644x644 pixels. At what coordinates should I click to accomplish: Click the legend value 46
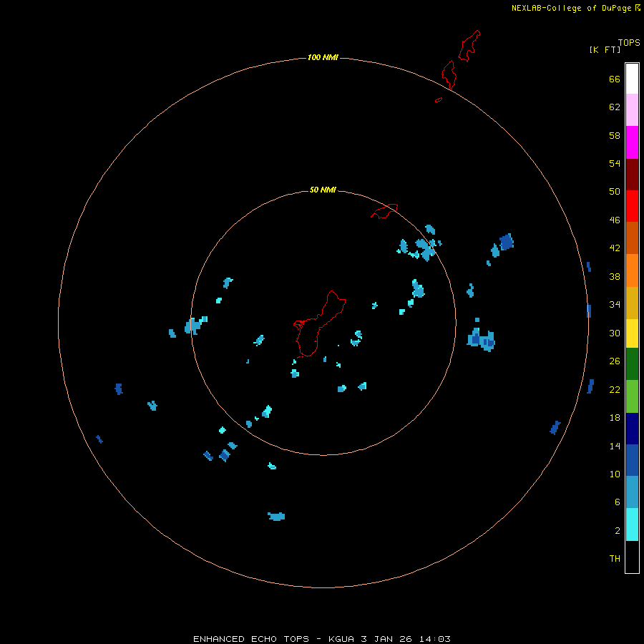click(615, 220)
